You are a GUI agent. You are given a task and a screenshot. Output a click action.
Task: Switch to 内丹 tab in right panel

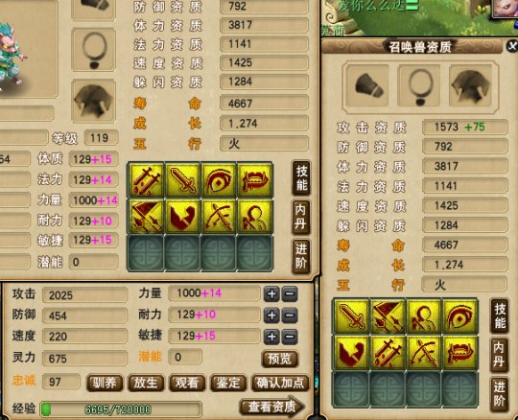(x=499, y=354)
